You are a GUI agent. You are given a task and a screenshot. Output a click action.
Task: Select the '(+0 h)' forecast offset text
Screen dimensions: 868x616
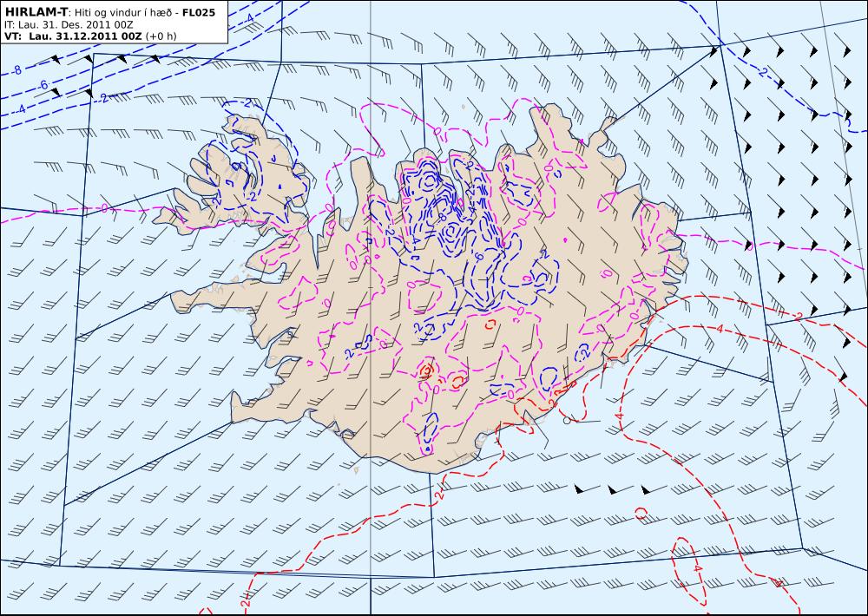coord(161,36)
